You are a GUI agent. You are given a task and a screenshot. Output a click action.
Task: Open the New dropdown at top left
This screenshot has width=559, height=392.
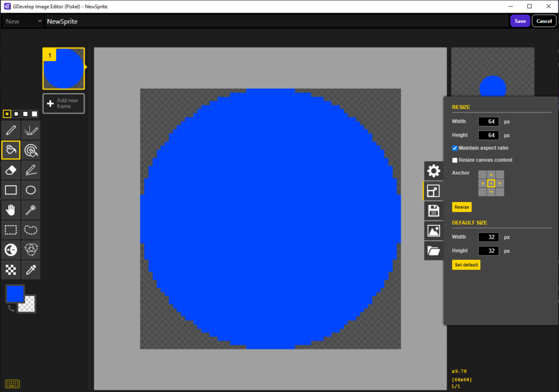tap(23, 21)
